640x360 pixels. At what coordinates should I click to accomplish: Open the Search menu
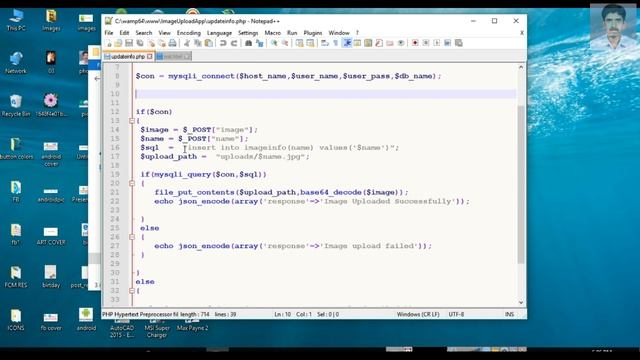[144, 33]
